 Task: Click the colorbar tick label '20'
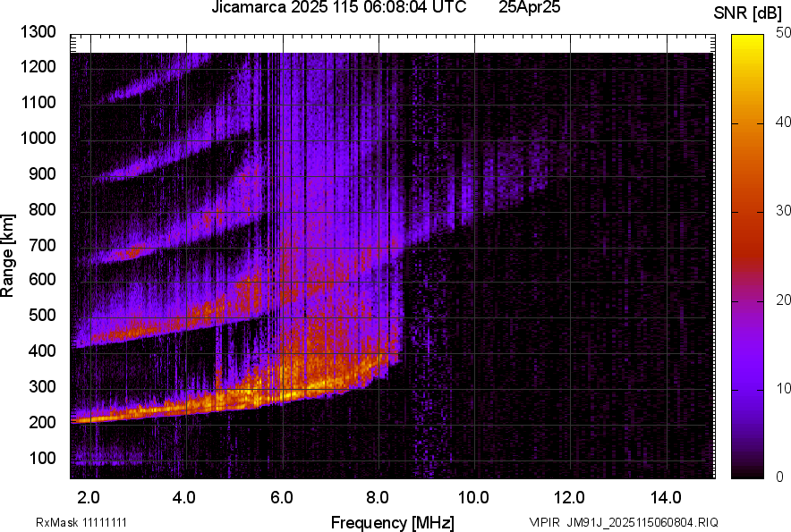pos(783,300)
